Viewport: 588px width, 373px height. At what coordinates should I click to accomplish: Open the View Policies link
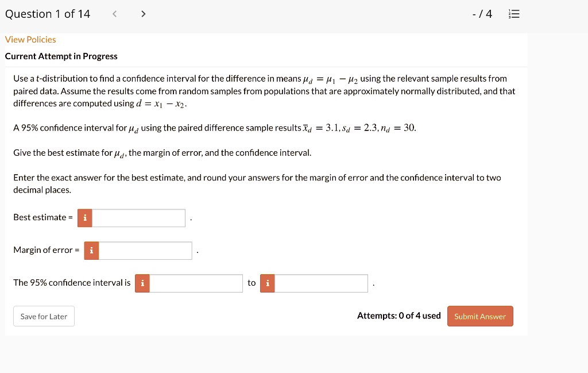tap(30, 40)
